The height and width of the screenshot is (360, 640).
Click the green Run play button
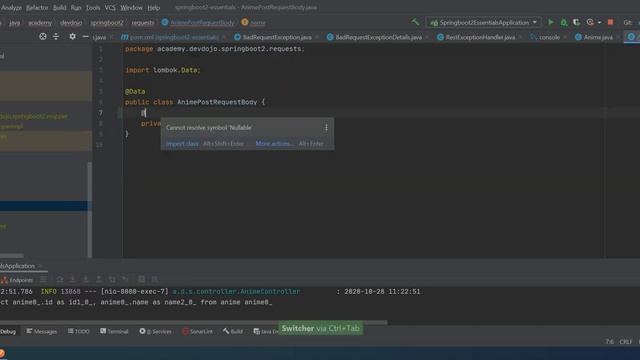pyautogui.click(x=551, y=22)
